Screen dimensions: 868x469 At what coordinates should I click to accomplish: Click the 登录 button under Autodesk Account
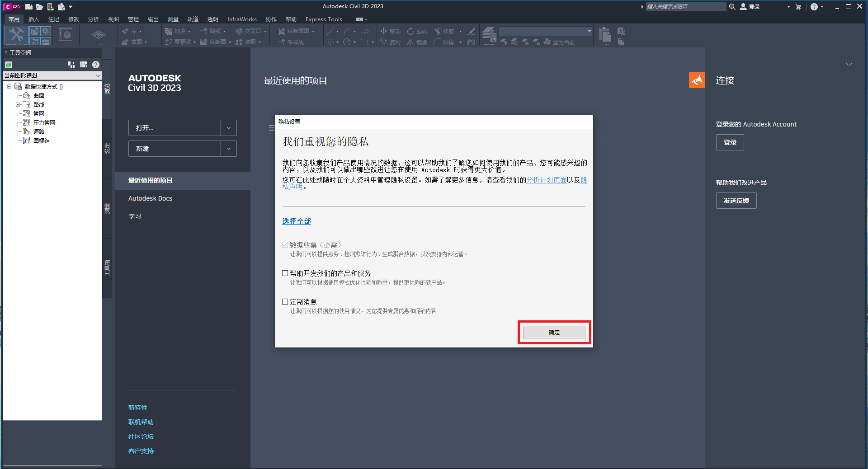coord(730,142)
